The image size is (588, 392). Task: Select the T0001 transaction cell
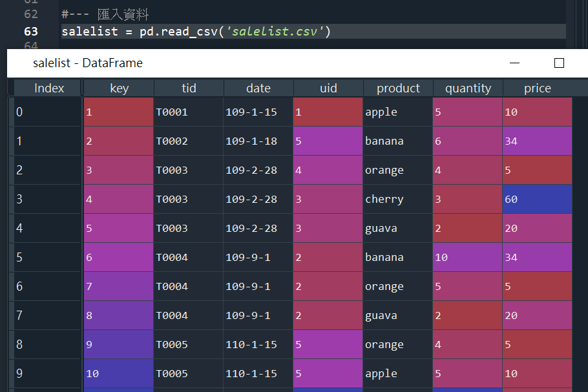(188, 112)
